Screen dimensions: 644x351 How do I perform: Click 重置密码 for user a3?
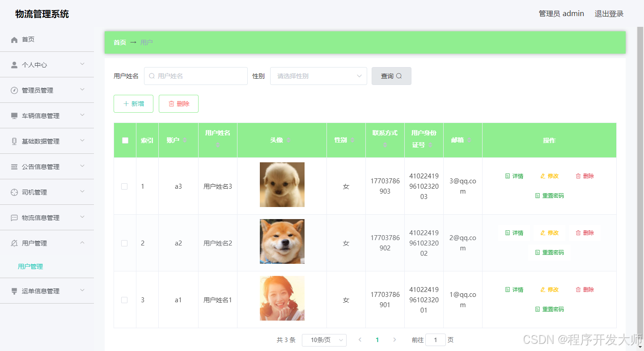pos(549,196)
